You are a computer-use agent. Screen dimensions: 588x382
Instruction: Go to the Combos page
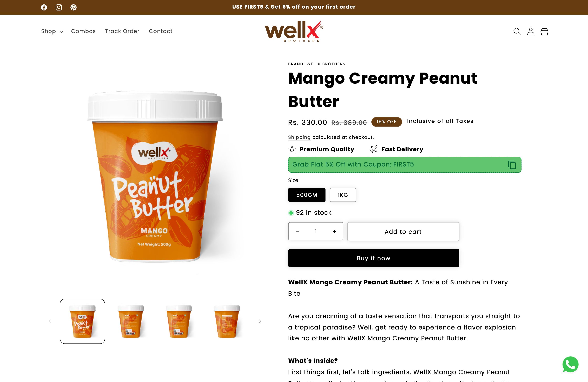[x=83, y=31]
